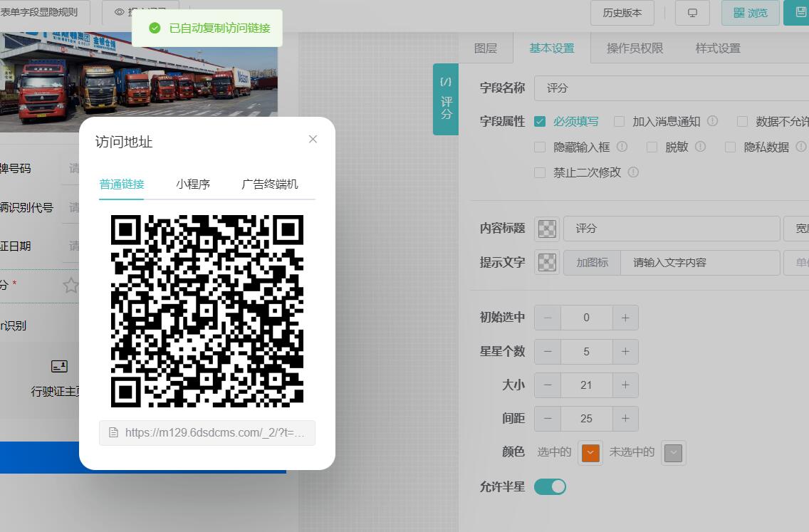Click the 星星个数 number field

tap(587, 351)
